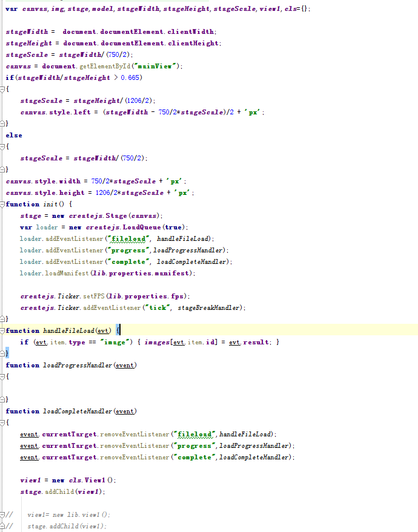Fold the block under the if statement
This screenshot has width=418, height=532.
3,89
